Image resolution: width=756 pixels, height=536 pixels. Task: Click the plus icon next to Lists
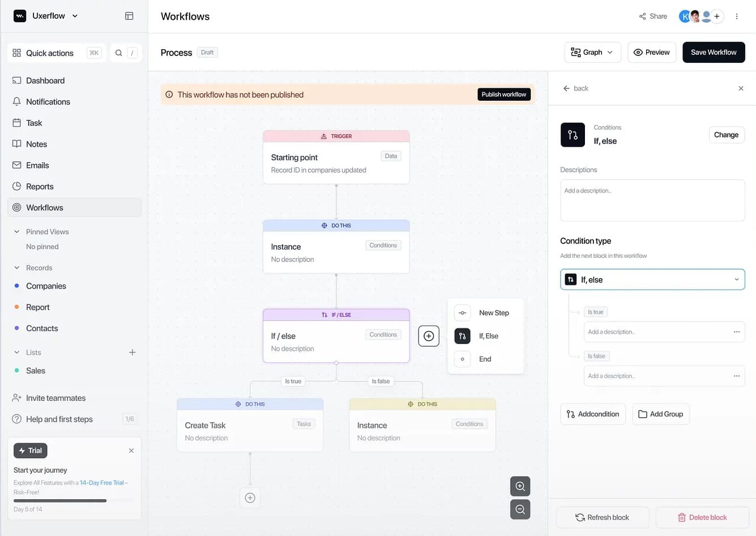132,352
